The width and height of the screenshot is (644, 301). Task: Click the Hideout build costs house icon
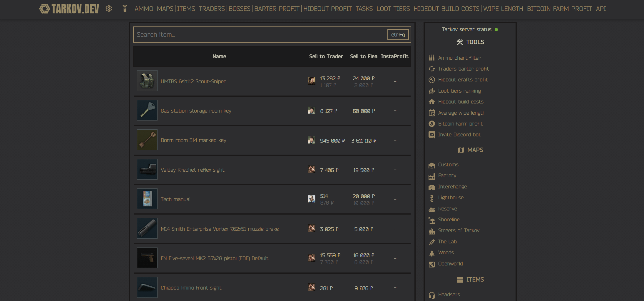click(431, 102)
